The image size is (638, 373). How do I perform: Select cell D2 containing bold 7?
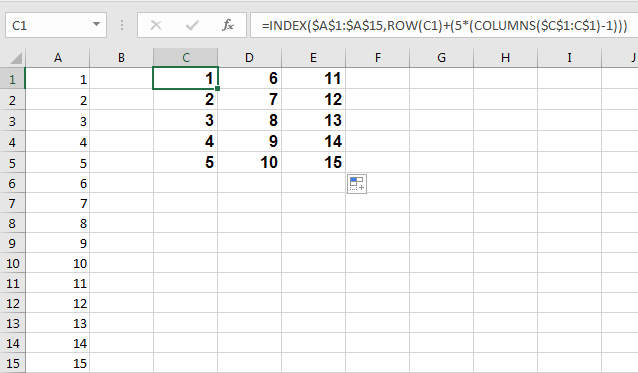point(249,100)
